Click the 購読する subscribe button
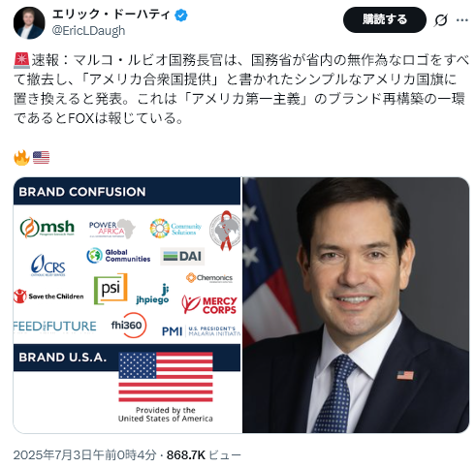This screenshot has width=476, height=468. [384, 19]
